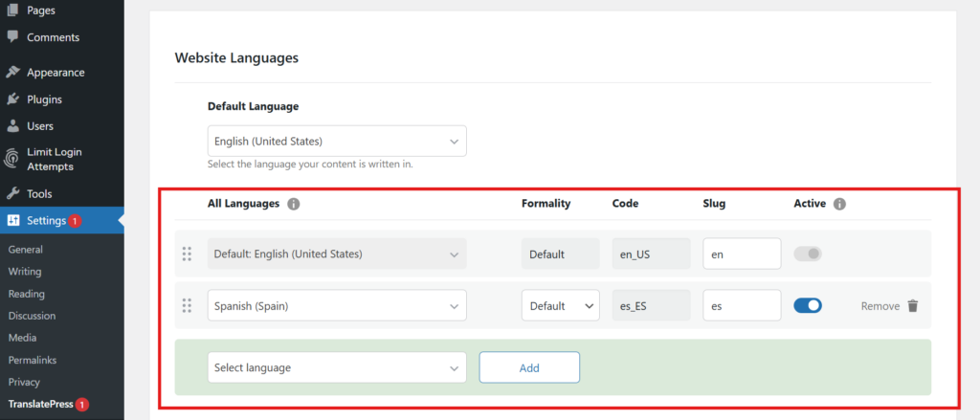Open the Default: English (United States) dropdown
The height and width of the screenshot is (420, 980).
[337, 254]
